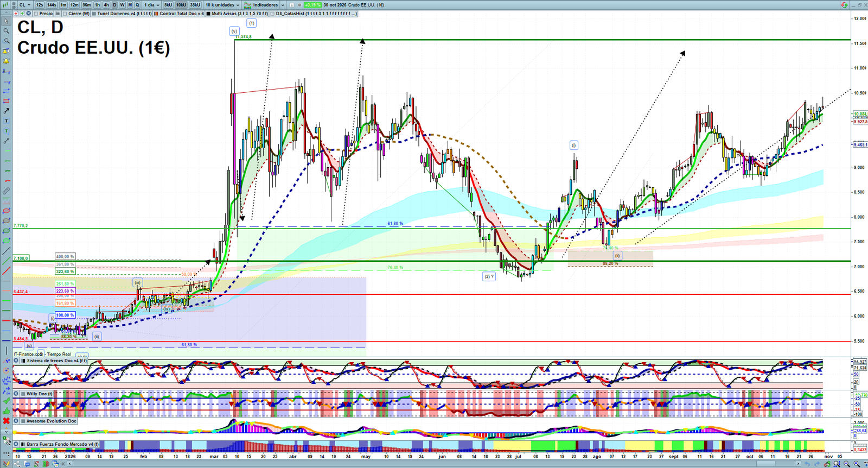Toggle Tunel Domenec v4 indicator visibility
The width and height of the screenshot is (868, 468).
point(94,14)
